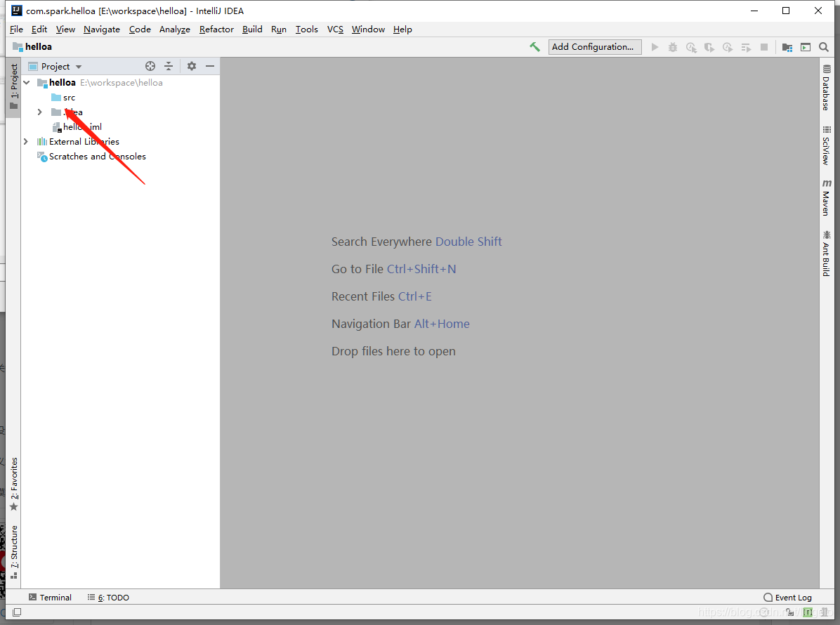Click the Search Everywhere magnifier icon
The height and width of the screenshot is (625, 840).
(824, 47)
